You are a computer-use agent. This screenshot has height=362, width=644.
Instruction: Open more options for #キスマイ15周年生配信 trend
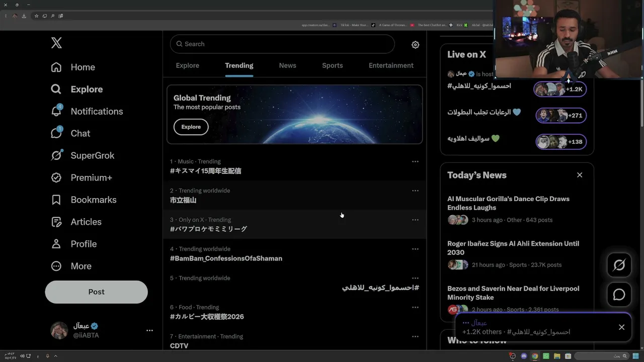(x=415, y=161)
